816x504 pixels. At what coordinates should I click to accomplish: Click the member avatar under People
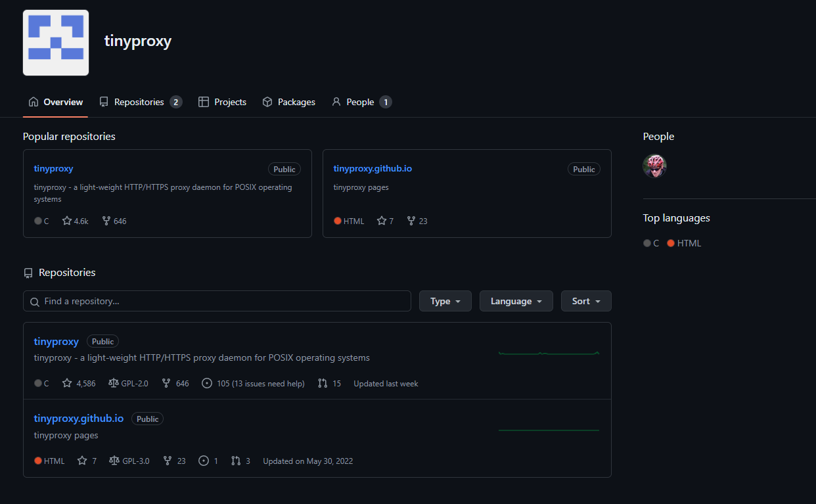click(654, 166)
